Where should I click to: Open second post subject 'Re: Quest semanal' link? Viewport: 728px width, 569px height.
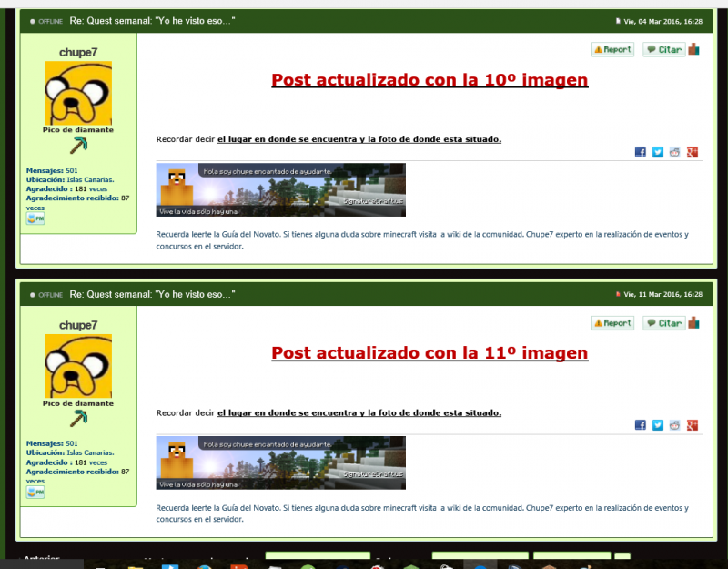click(x=152, y=294)
